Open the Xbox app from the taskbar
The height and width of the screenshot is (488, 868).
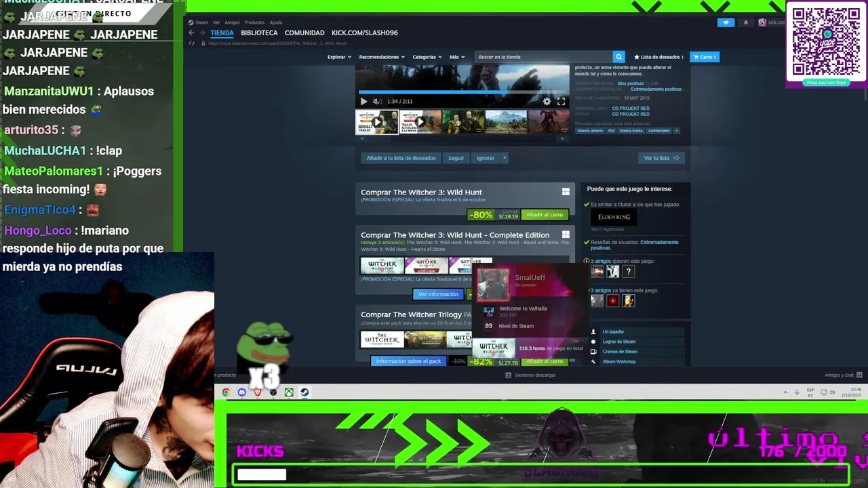tap(289, 392)
